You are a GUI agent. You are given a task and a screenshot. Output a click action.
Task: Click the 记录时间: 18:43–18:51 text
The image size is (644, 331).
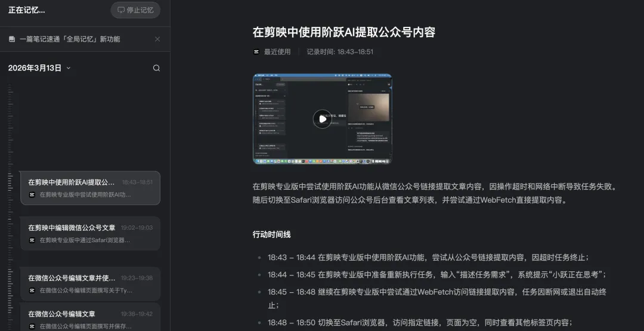pos(340,52)
